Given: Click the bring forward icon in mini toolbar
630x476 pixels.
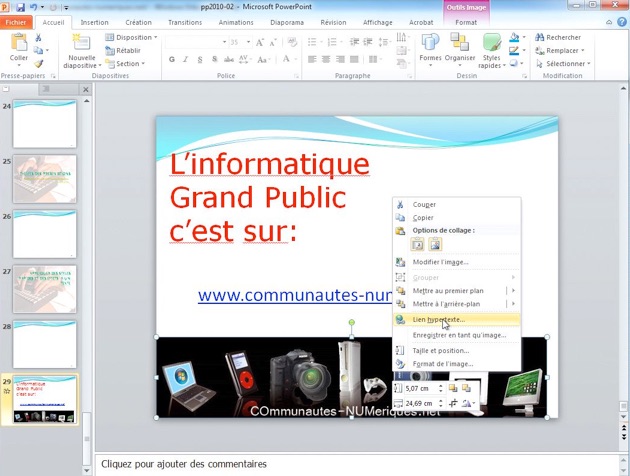Looking at the screenshot, I should (x=453, y=388).
